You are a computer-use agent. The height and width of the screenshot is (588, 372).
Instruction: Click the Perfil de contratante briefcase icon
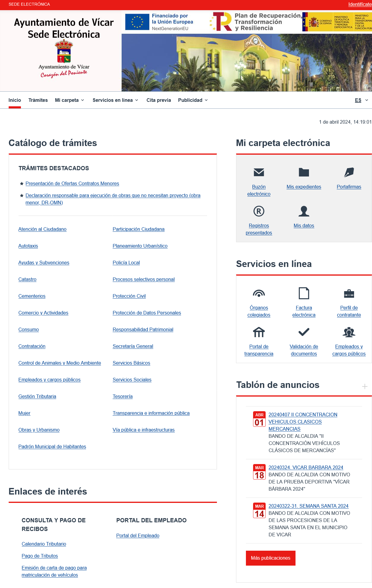point(349,294)
